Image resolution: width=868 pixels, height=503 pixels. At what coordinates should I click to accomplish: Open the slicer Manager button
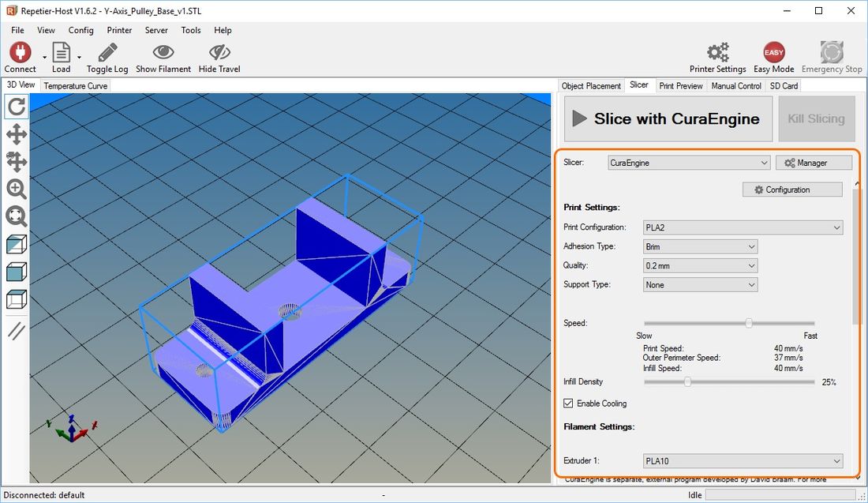pos(814,163)
